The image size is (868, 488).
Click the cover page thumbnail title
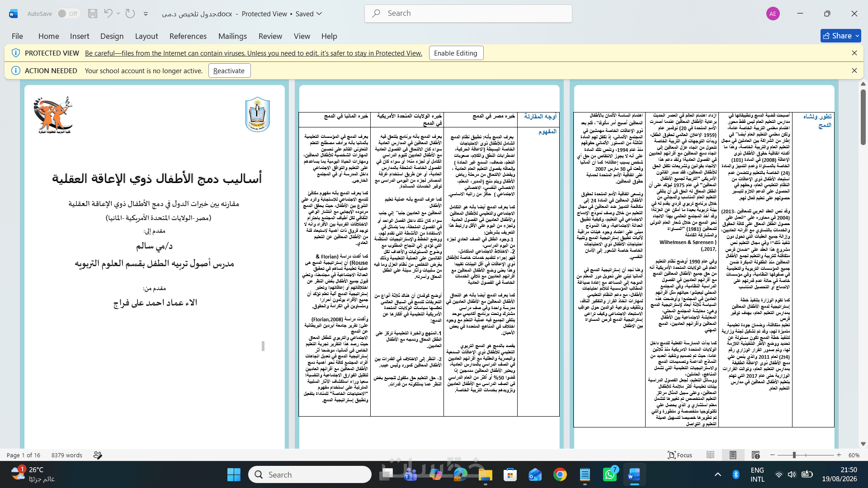(157, 178)
